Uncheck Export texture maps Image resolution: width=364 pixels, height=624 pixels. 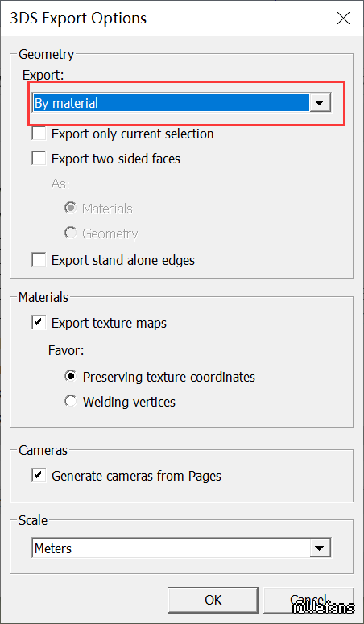coord(39,323)
